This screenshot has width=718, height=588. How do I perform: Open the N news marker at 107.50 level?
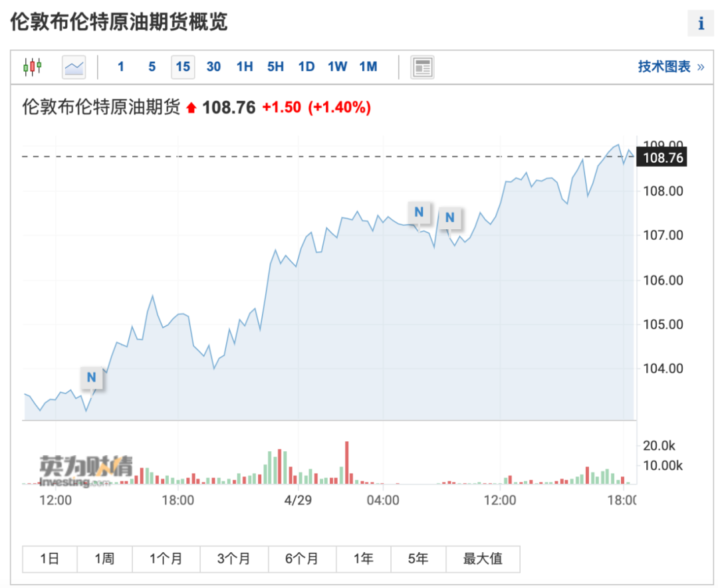click(x=419, y=213)
